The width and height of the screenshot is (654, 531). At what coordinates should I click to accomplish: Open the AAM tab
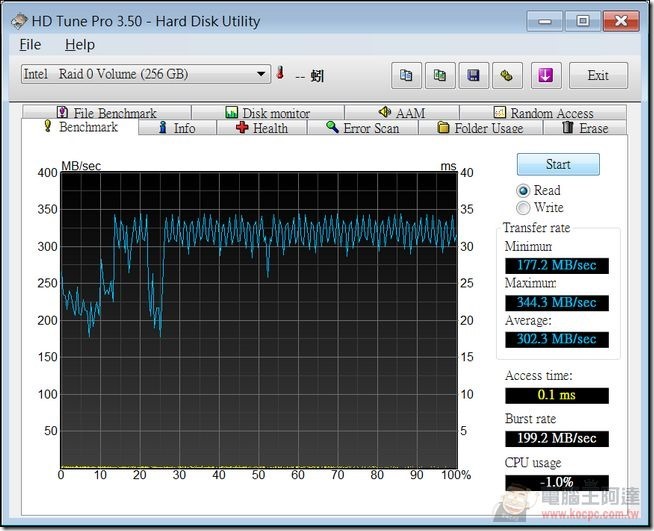coord(402,113)
